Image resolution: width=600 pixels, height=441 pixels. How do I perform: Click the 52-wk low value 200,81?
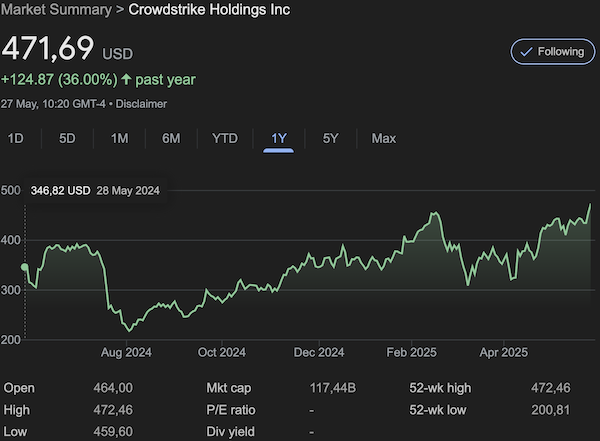[x=550, y=410]
